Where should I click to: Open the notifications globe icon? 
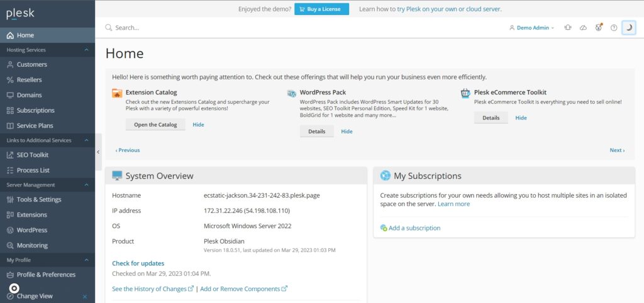[x=599, y=28]
